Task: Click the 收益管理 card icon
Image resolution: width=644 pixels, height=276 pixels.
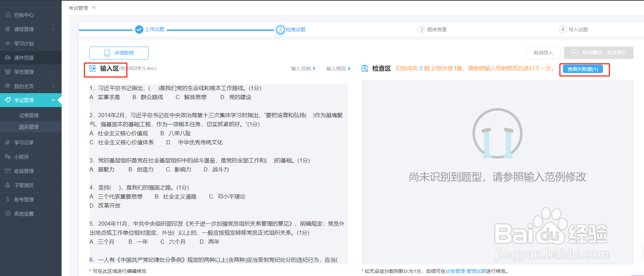Action: click(8, 171)
